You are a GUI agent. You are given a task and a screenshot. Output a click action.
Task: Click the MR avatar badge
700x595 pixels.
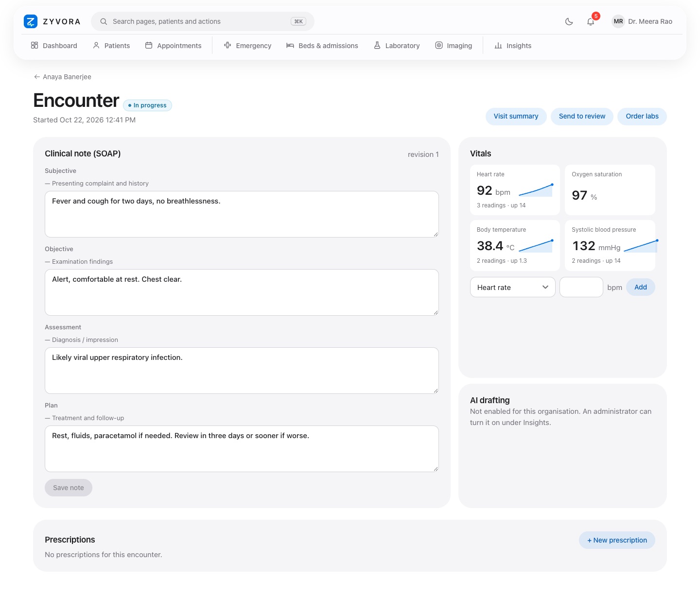tap(618, 21)
